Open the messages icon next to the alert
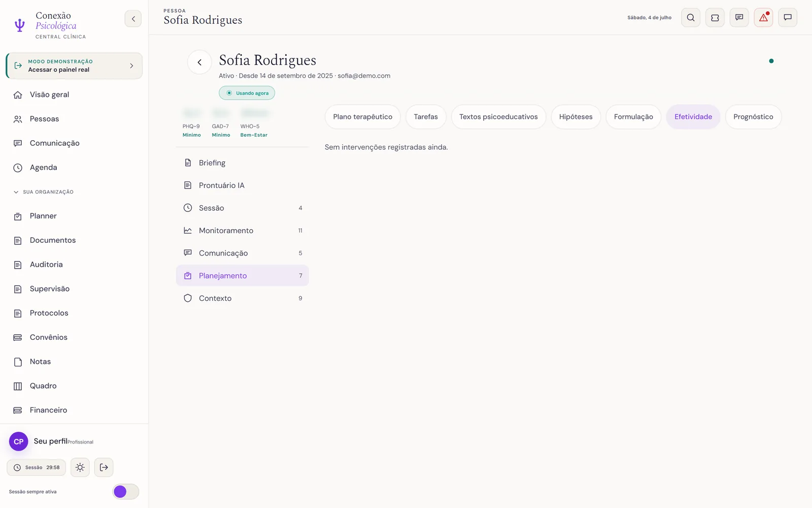This screenshot has height=508, width=812. (739, 18)
